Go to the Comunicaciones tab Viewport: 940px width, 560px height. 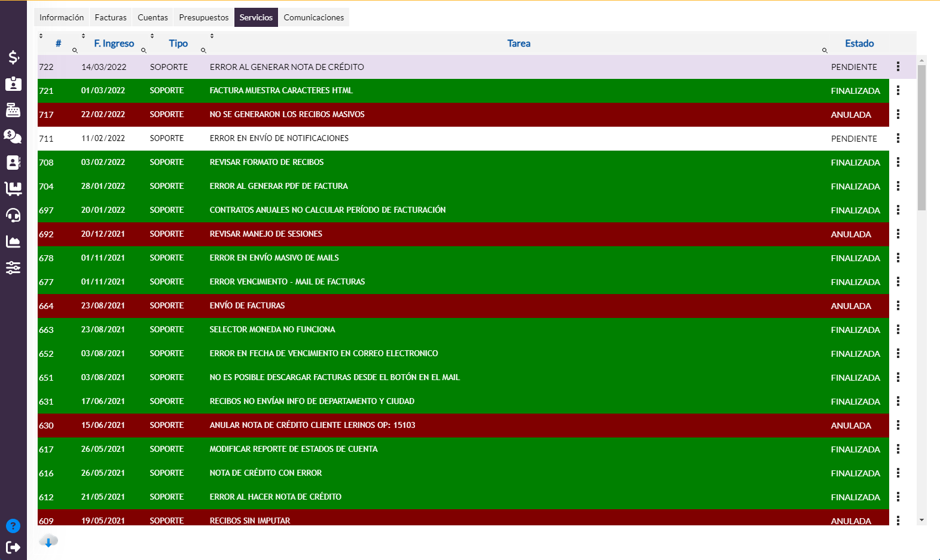click(x=313, y=17)
